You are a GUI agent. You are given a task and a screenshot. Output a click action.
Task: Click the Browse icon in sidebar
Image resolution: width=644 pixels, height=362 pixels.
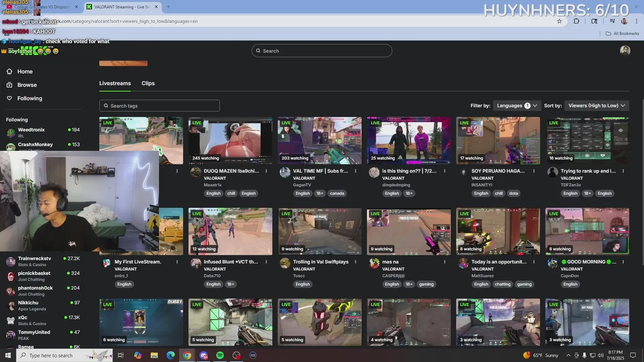pyautogui.click(x=10, y=85)
